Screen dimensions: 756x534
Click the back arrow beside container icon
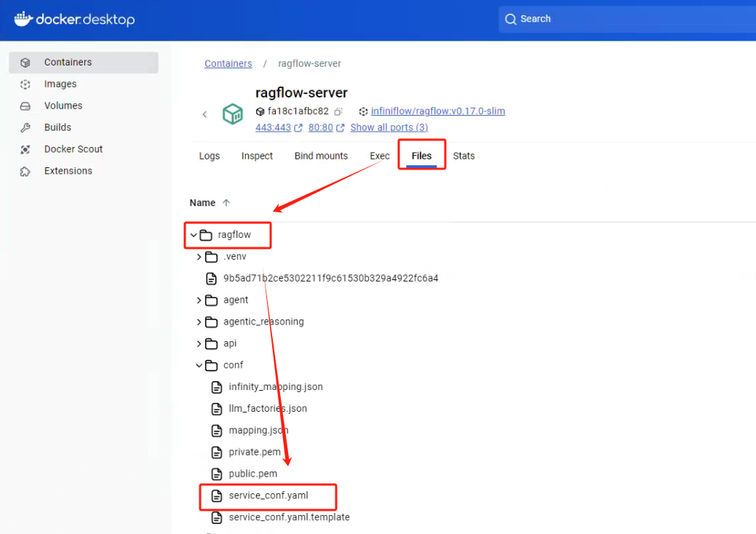tap(204, 114)
